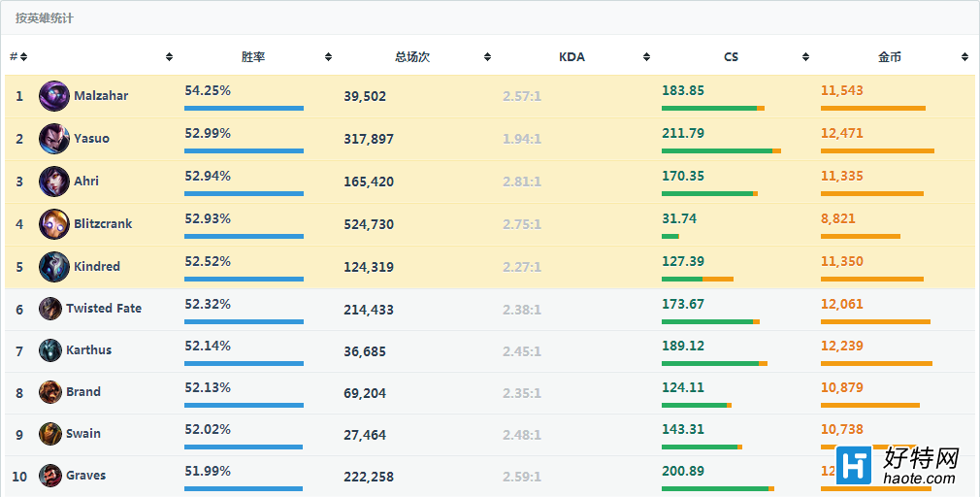
Task: Click the Twisted Fate champion portrait icon
Action: (50, 309)
